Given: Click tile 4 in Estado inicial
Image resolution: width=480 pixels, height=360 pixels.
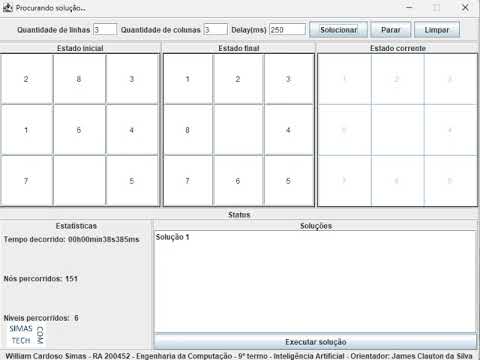Looking at the screenshot, I should pyautogui.click(x=132, y=130).
